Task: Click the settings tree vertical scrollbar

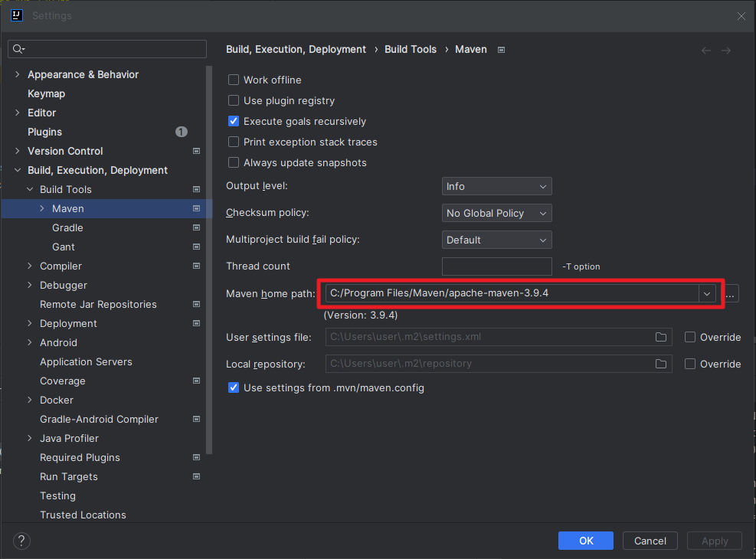Action: [x=209, y=260]
